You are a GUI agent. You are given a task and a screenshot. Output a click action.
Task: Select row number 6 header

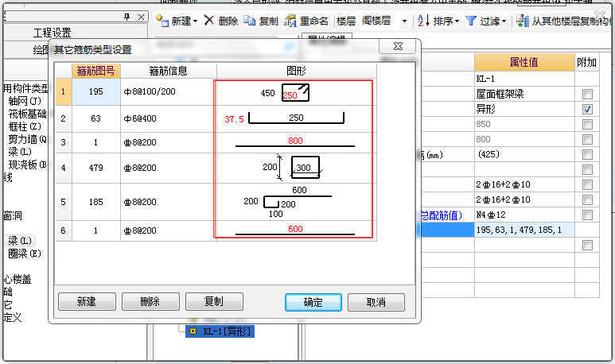pos(63,230)
